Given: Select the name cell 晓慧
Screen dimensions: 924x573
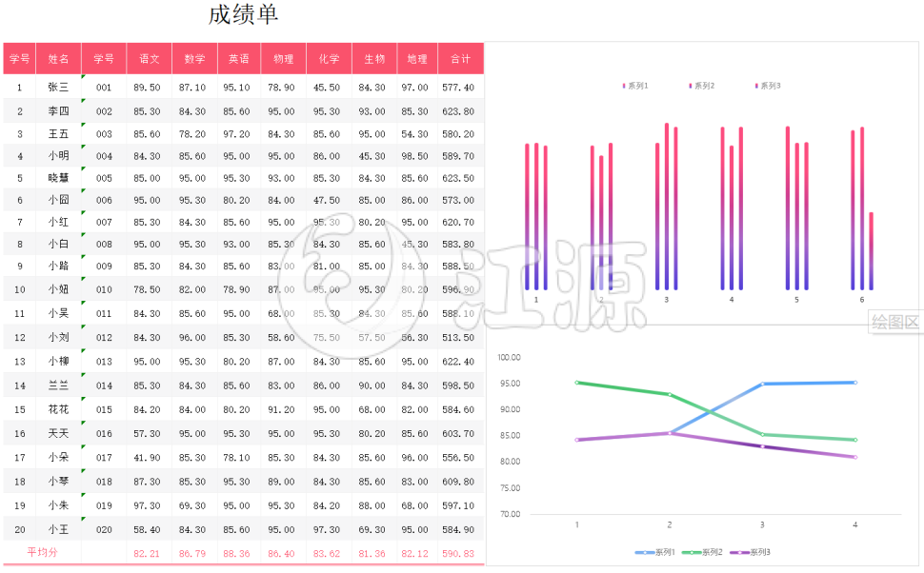Looking at the screenshot, I should 58,178.
